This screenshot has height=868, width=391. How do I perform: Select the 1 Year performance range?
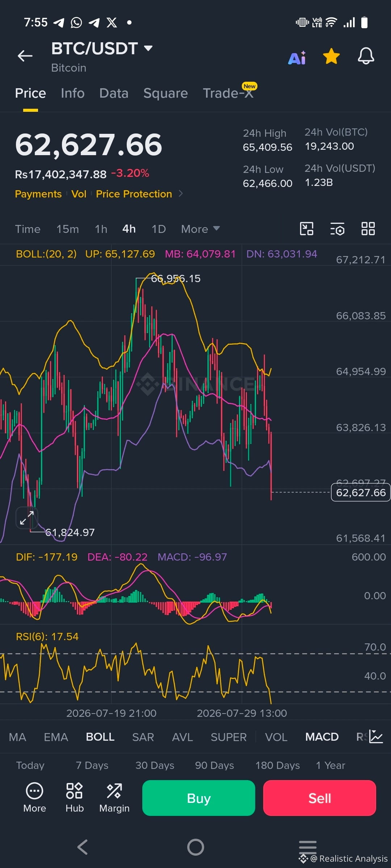pyautogui.click(x=331, y=765)
